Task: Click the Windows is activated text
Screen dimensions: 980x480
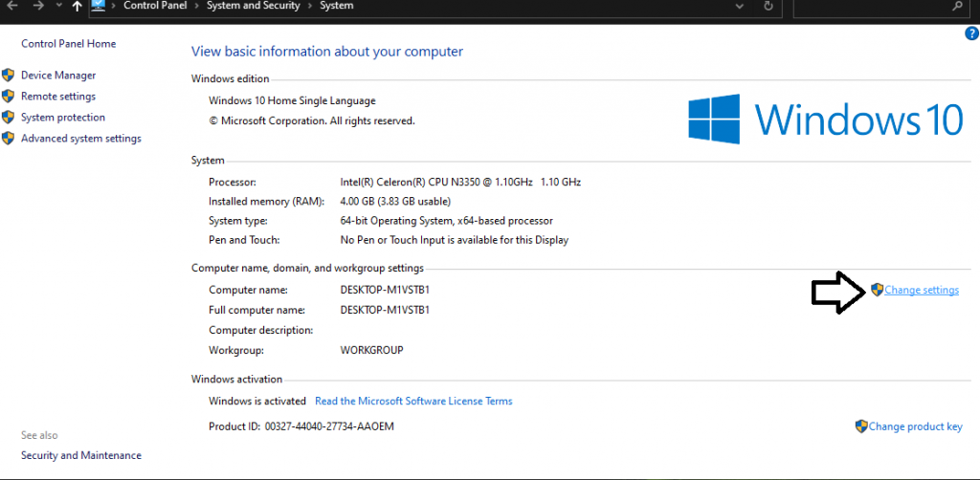Action: click(257, 402)
